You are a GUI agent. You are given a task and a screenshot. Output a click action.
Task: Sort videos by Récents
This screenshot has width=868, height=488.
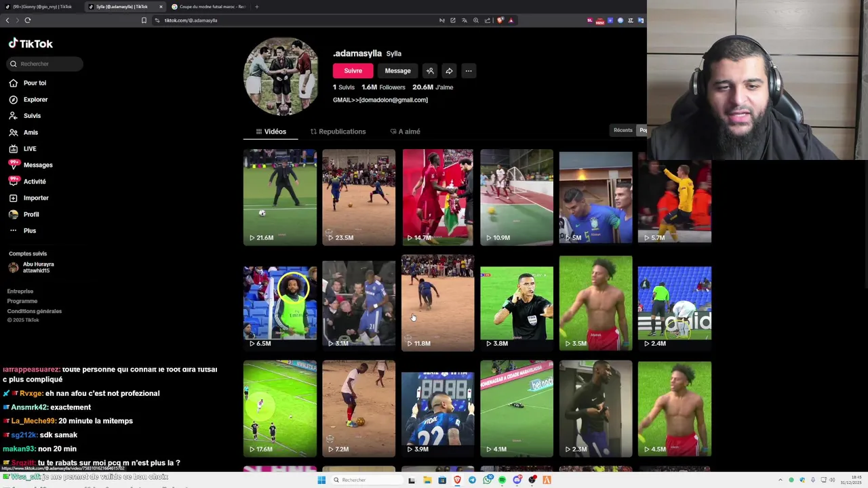623,130
